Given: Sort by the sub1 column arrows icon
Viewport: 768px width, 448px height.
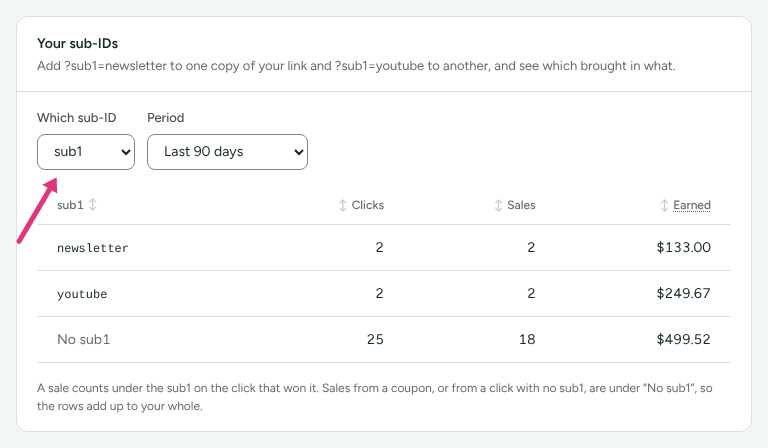Looking at the screenshot, I should [x=93, y=205].
